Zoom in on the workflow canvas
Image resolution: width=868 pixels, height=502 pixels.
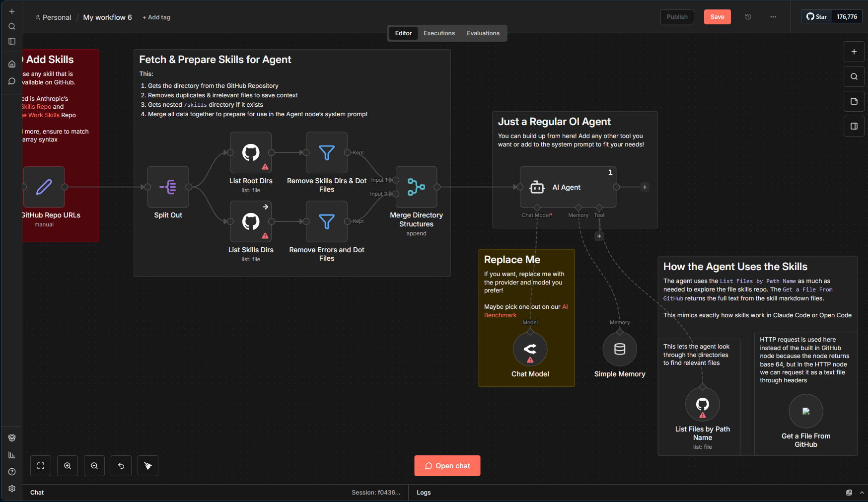click(x=67, y=465)
